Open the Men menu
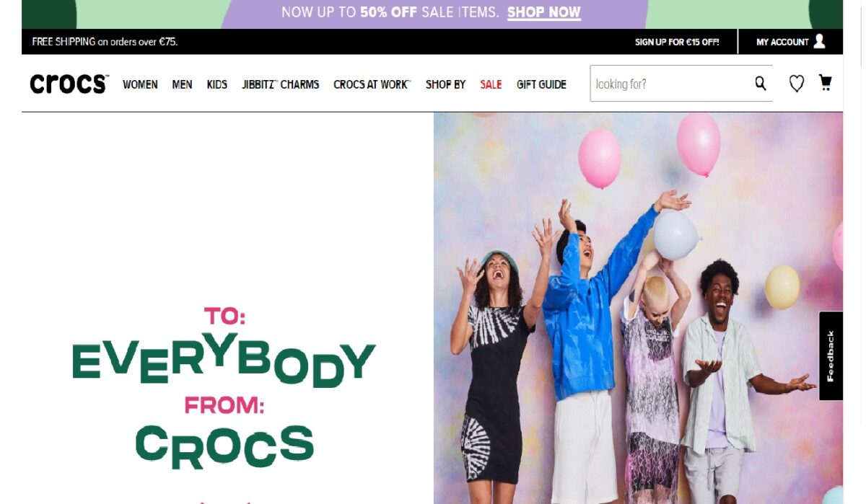 coord(182,84)
